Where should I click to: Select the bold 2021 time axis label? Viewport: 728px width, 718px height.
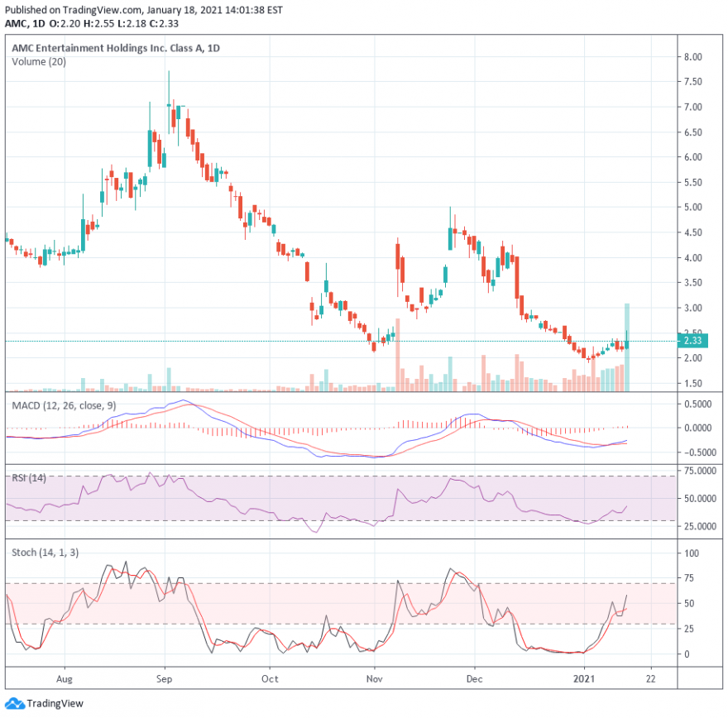pos(584,679)
